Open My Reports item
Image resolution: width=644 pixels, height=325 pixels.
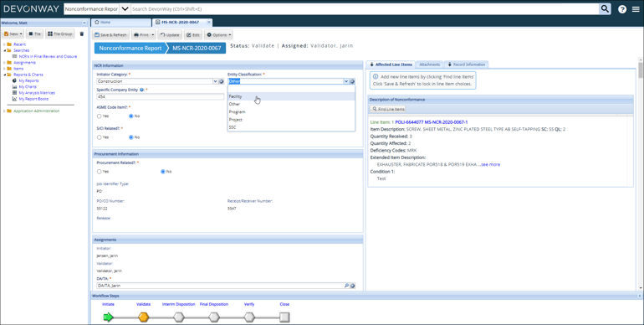(28, 80)
